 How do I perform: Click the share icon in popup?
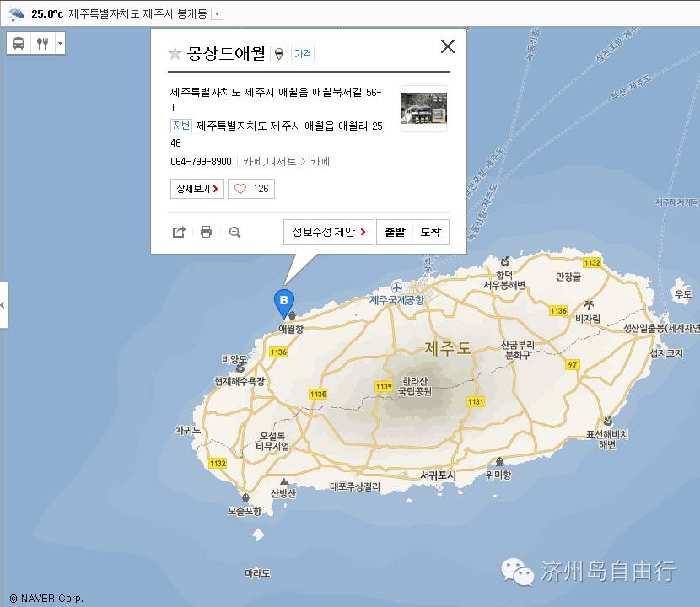pyautogui.click(x=179, y=232)
